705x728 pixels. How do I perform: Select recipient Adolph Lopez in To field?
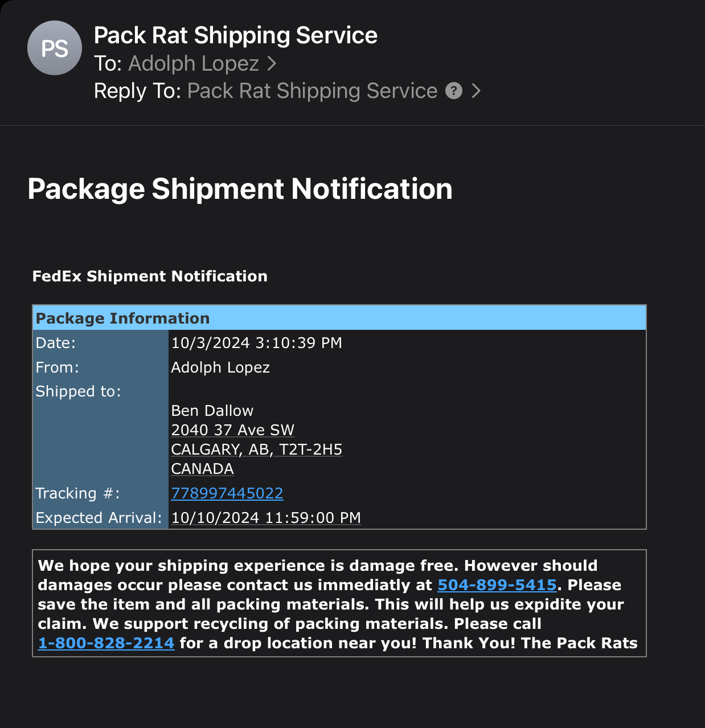(x=194, y=63)
